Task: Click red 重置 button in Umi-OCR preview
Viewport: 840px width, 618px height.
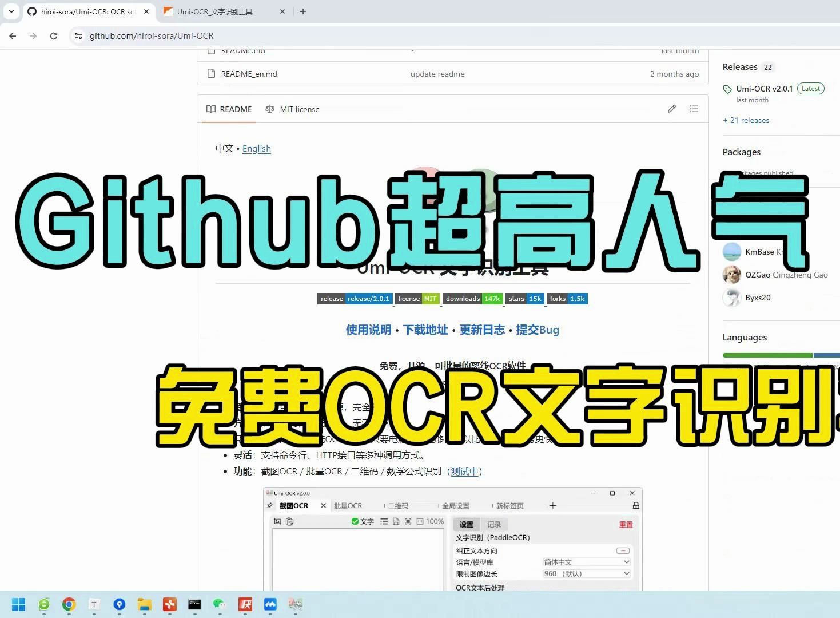Action: [x=626, y=525]
